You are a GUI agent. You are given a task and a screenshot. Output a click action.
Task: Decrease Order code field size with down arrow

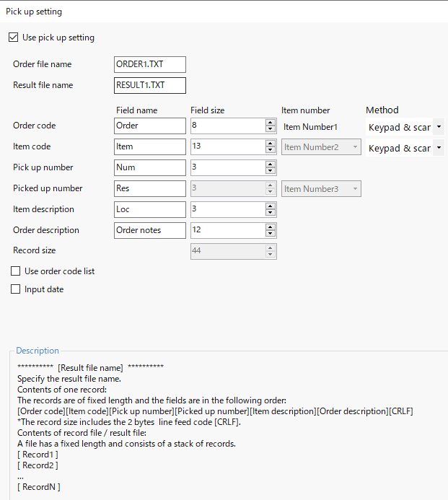click(271, 129)
